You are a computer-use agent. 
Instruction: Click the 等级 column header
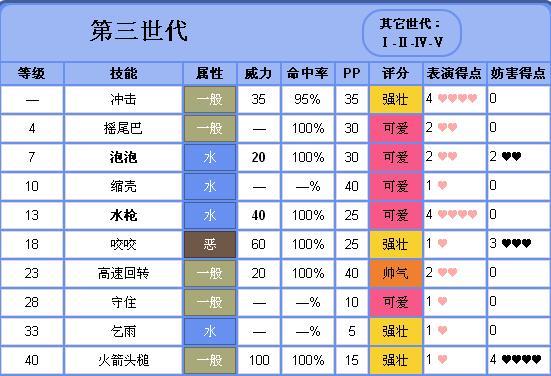(32, 73)
